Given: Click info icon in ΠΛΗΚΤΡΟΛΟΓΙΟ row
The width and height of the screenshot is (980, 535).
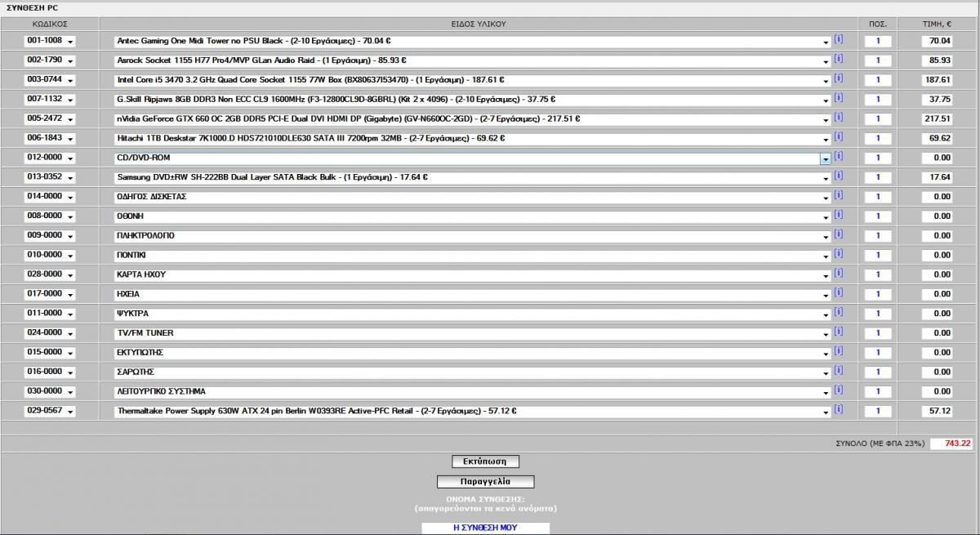Looking at the screenshot, I should pyautogui.click(x=838, y=234).
